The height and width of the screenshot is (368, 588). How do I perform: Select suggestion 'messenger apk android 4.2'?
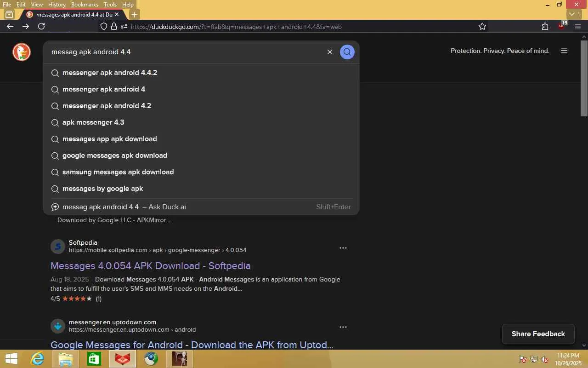click(201, 106)
